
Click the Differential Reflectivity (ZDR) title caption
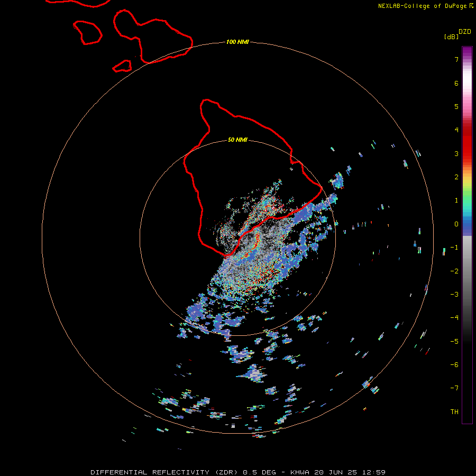click(x=237, y=472)
